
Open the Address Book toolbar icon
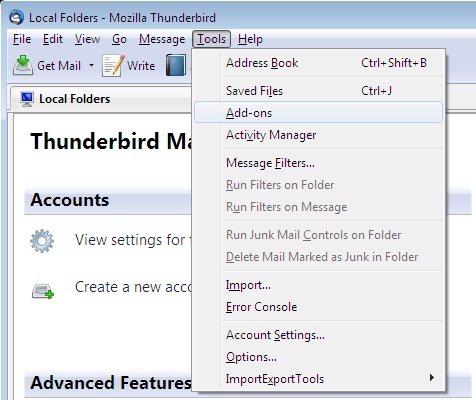[x=176, y=65]
